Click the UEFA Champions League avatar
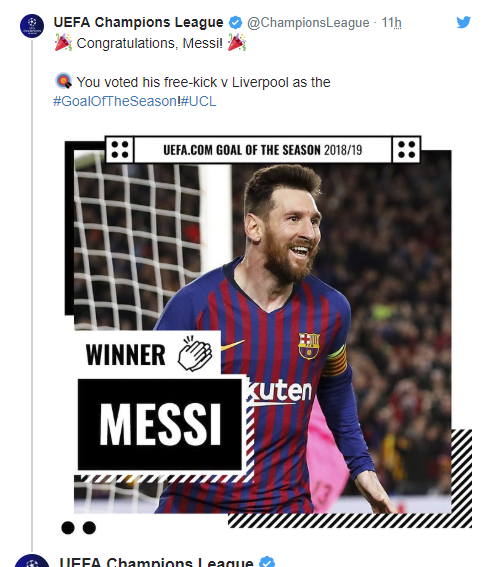Image resolution: width=483 pixels, height=567 pixels. tap(32, 26)
